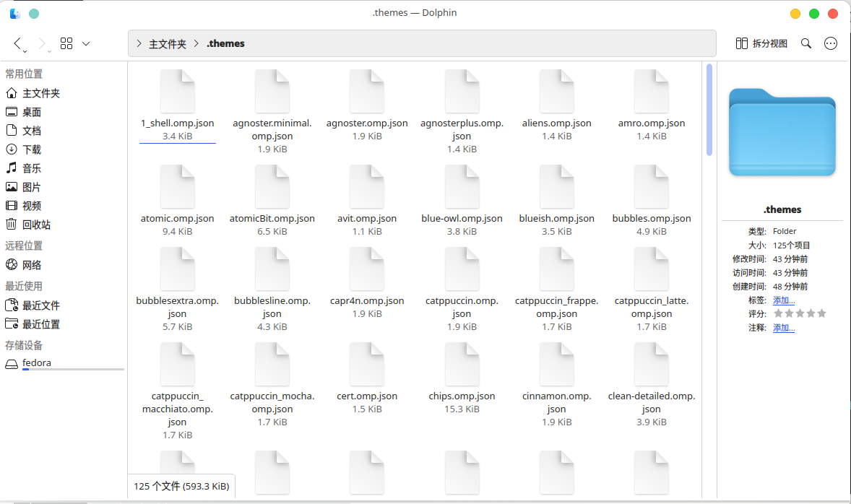851x504 pixels.
Task: Open the view mode dropdown chevron
Action: pos(86,44)
